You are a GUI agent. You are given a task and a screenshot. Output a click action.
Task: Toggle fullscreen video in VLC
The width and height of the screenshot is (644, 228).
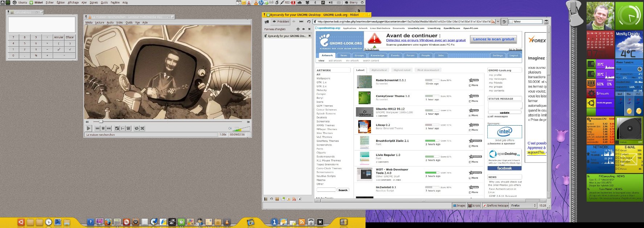click(x=117, y=128)
